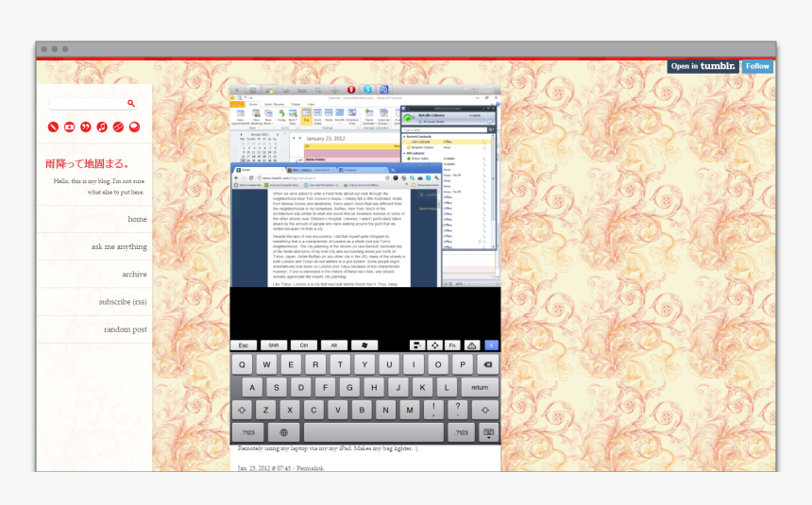The height and width of the screenshot is (505, 812).
Task: Filter by audio posts music note icon
Action: coord(102,126)
